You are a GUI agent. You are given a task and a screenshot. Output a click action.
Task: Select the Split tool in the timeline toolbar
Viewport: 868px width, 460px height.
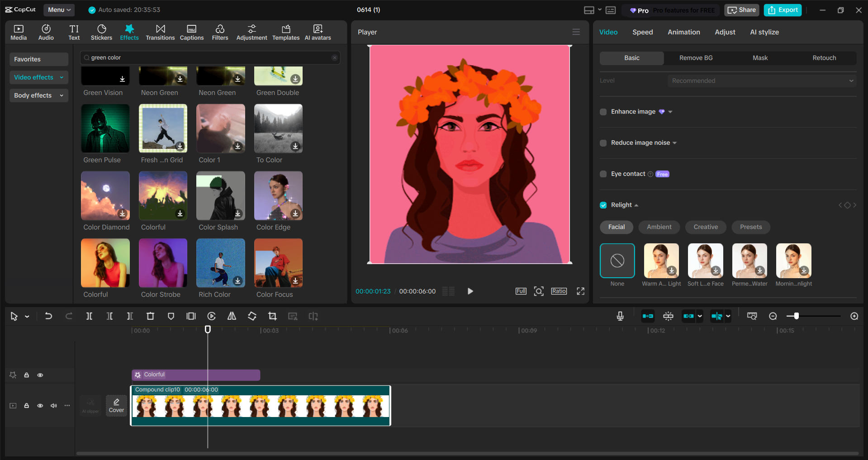click(89, 316)
